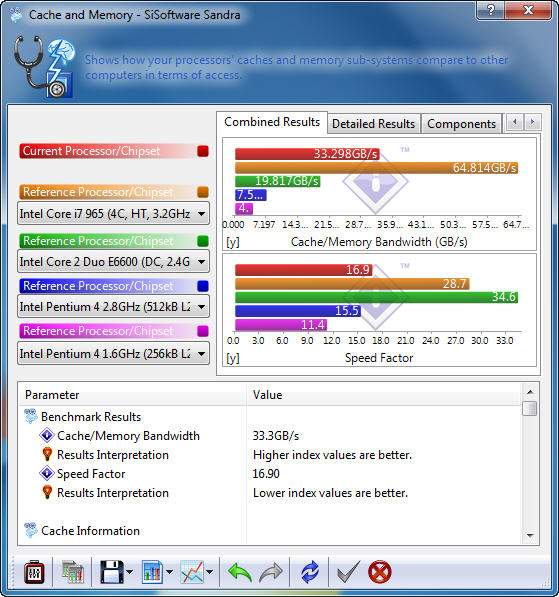Select the '33.3GB/s' value cell
The width and height of the screenshot is (559, 597).
coord(276,436)
